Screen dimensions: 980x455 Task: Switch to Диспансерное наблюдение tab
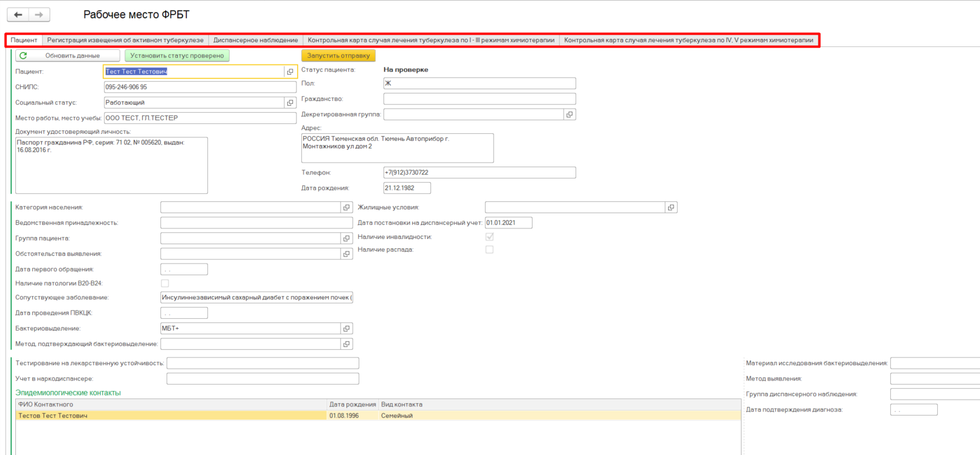(x=255, y=41)
